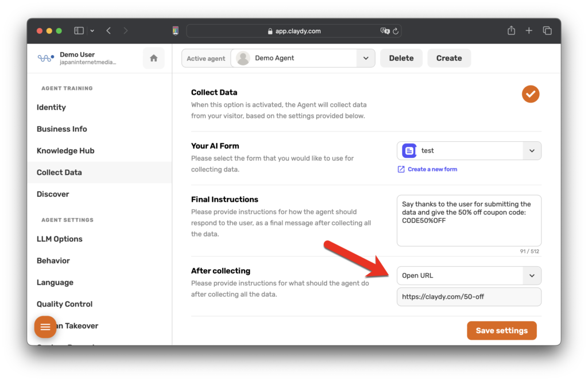Click the reload page icon
The width and height of the screenshot is (588, 381).
coord(396,31)
